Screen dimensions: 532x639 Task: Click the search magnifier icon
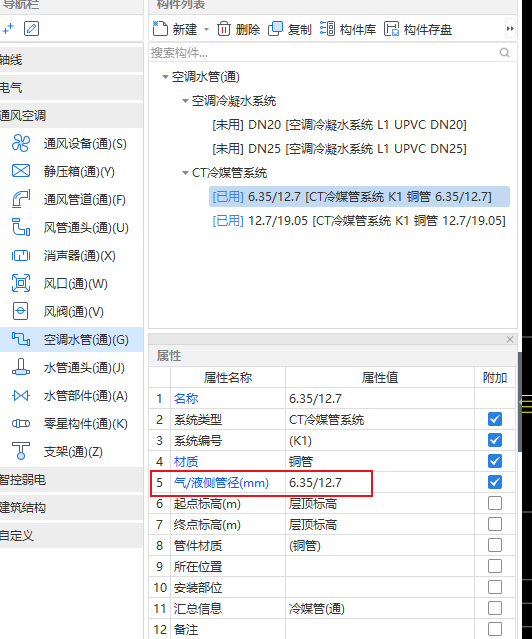click(x=504, y=53)
